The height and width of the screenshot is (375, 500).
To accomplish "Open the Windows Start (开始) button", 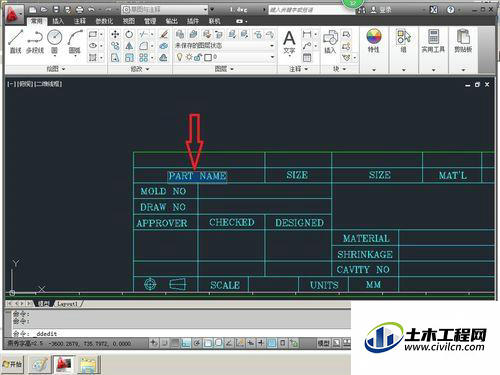I will coord(12,364).
